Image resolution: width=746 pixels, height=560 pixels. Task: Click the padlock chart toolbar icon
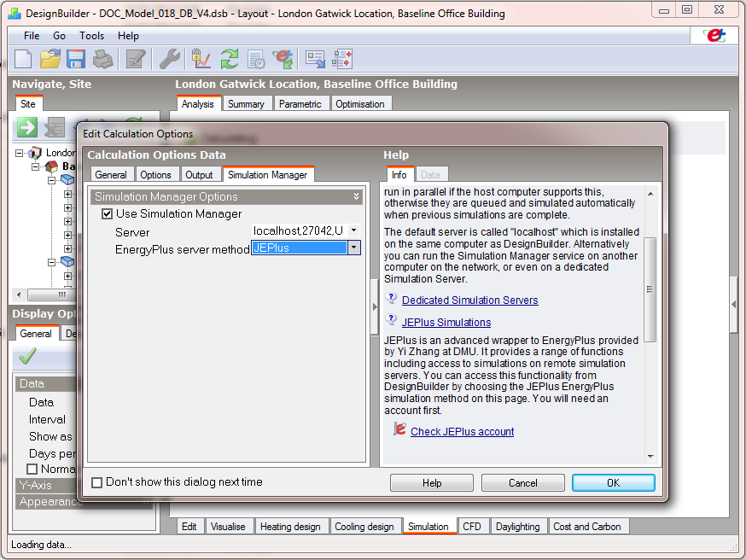[x=201, y=59]
